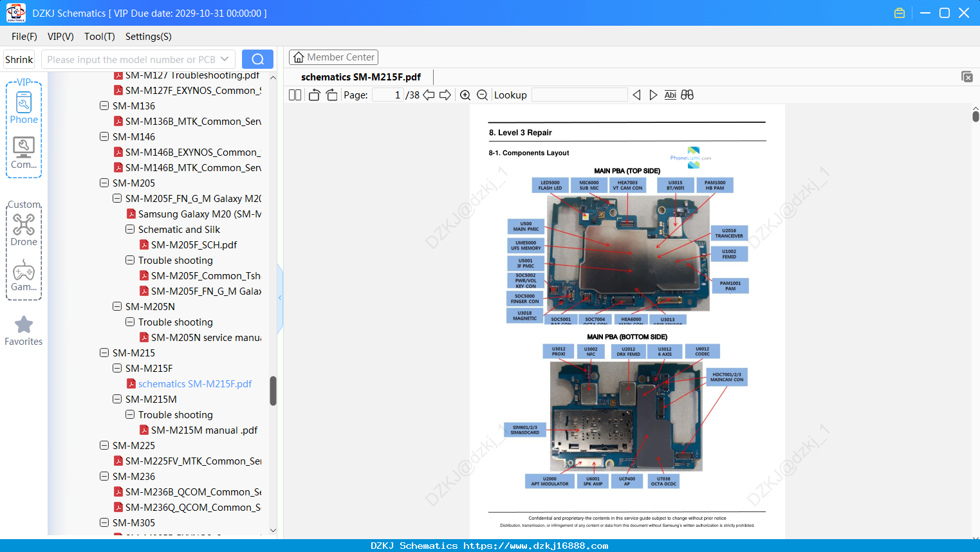Click the page number field
The image size is (980, 552).
[x=388, y=95]
